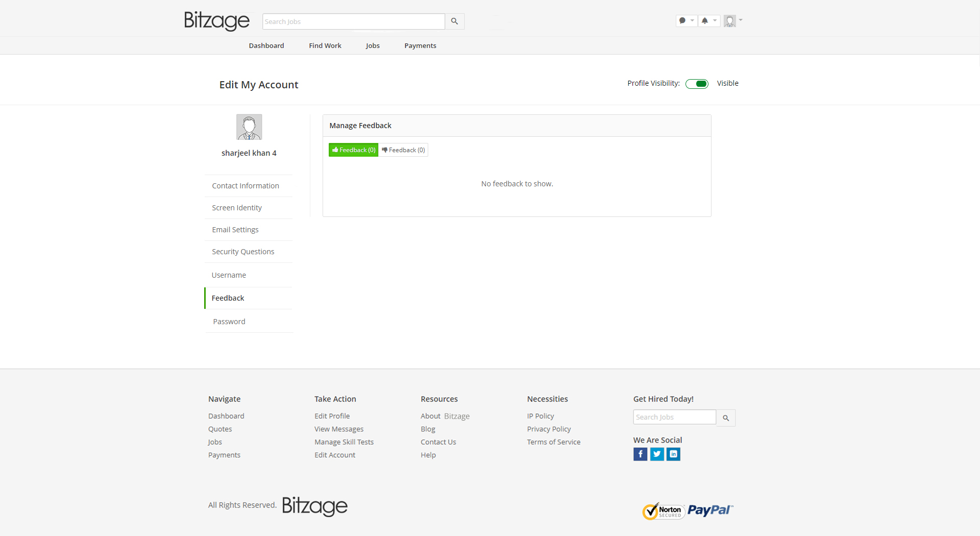This screenshot has height=536, width=980.
Task: Click the Norton Secured badge
Action: coord(663,511)
